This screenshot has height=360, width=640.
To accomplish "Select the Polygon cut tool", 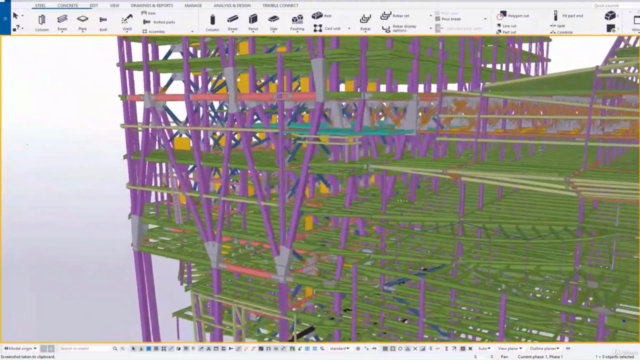I will (513, 16).
